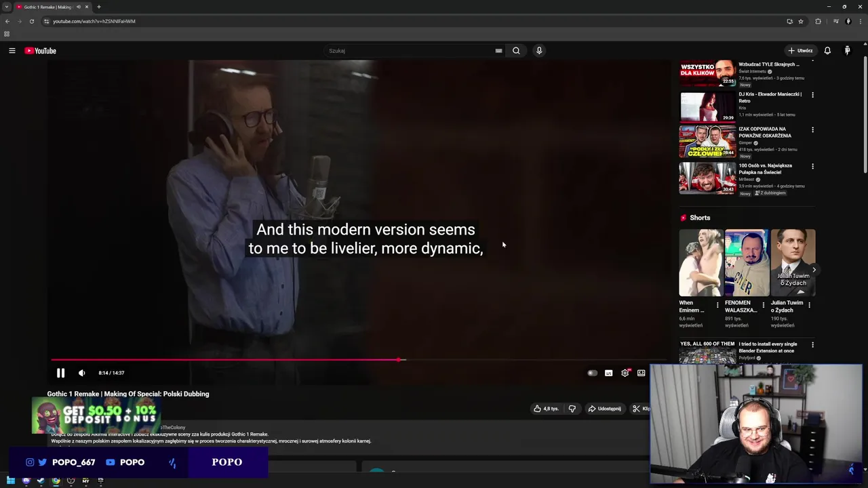This screenshot has height=488, width=868.
Task: Toggle subtitles closed captions button
Action: (x=608, y=373)
